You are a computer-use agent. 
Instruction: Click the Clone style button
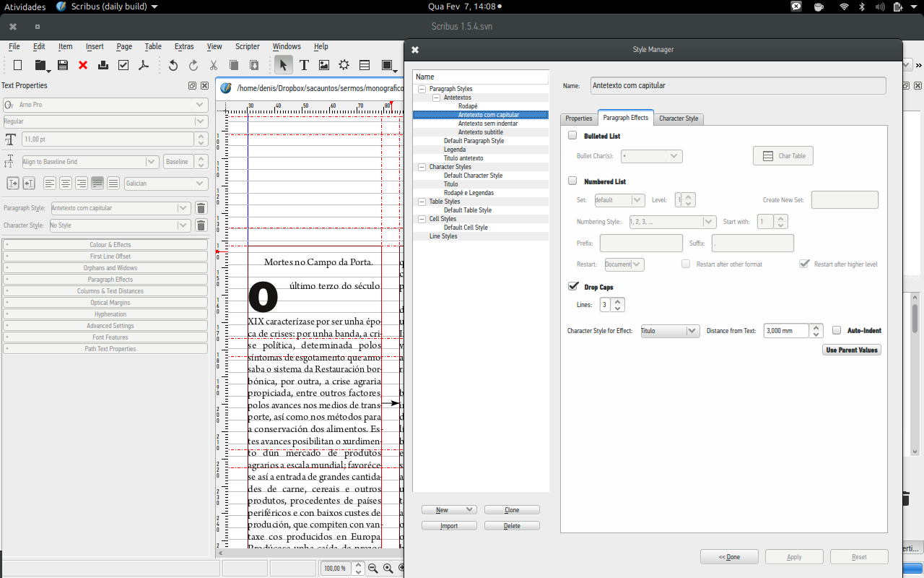coord(512,510)
